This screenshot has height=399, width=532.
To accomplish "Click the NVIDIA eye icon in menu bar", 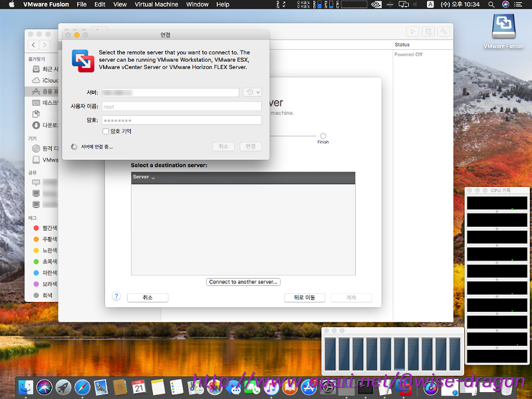I will [x=376, y=5].
